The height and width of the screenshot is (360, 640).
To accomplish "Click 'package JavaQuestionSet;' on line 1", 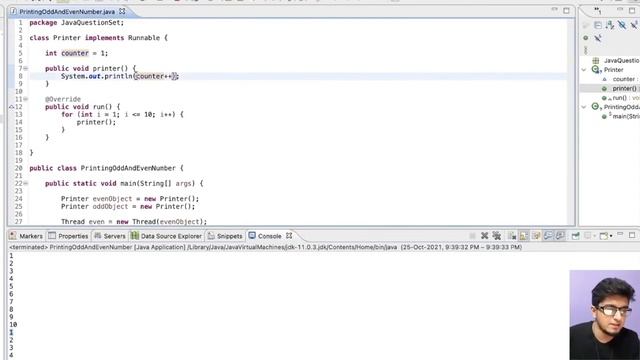I will click(76, 23).
